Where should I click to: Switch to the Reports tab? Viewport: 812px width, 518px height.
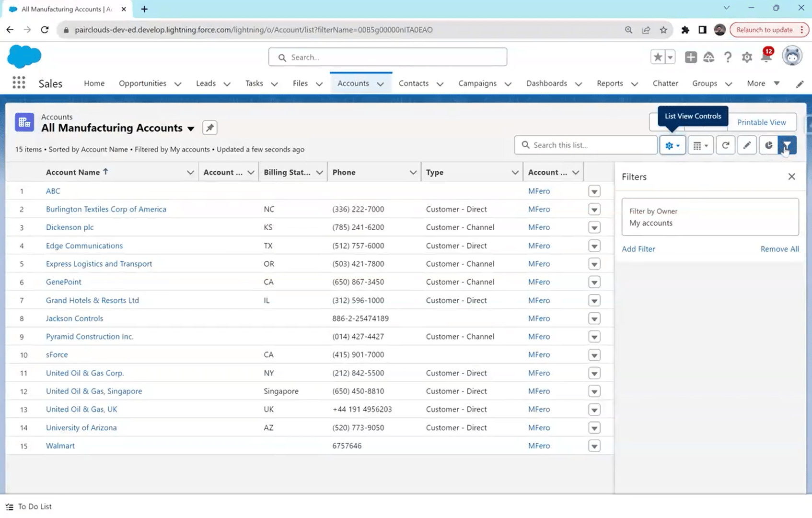point(610,83)
